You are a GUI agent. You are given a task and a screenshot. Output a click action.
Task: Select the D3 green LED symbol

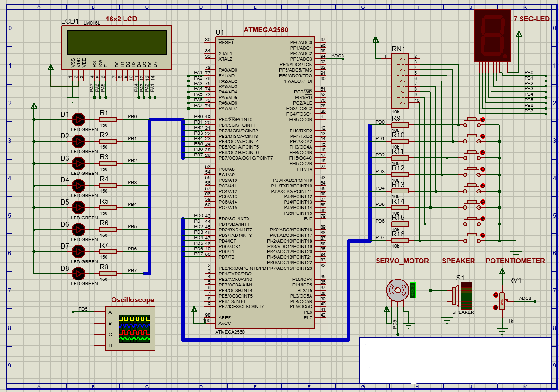(79, 163)
